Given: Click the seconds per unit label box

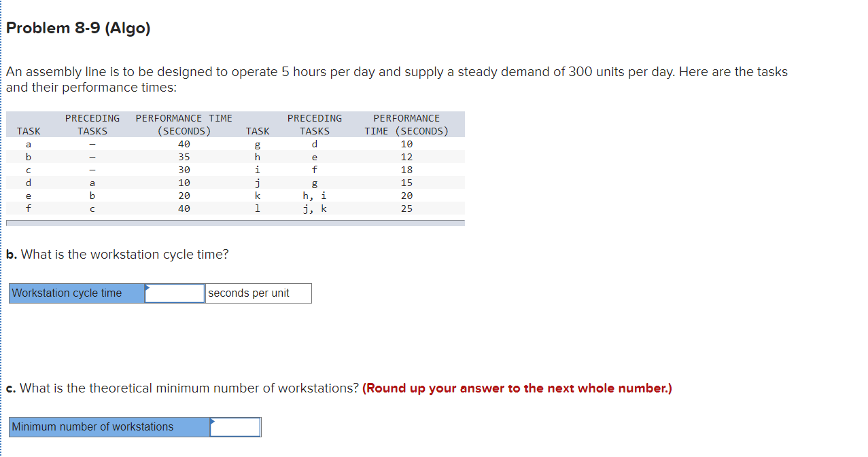Looking at the screenshot, I should pos(258,293).
